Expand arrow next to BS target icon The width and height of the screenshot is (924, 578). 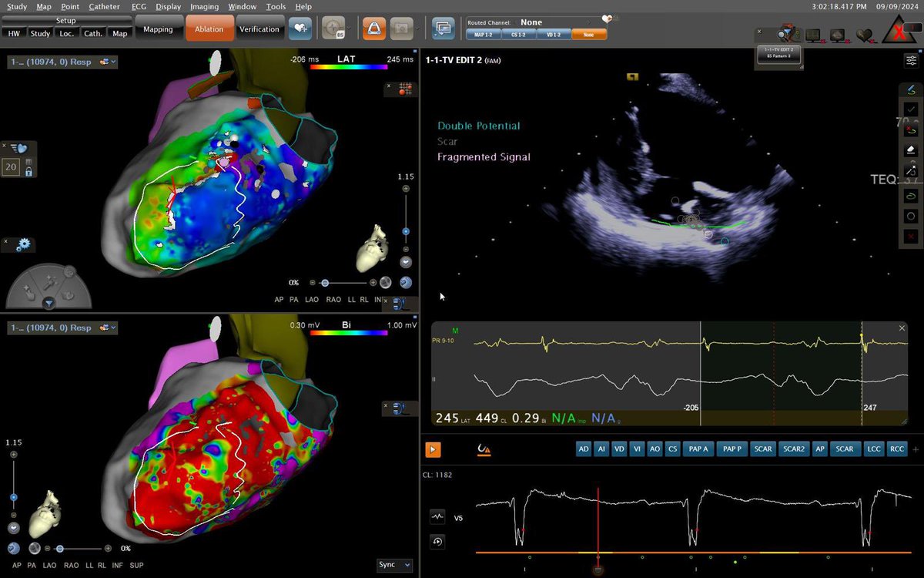349,29
